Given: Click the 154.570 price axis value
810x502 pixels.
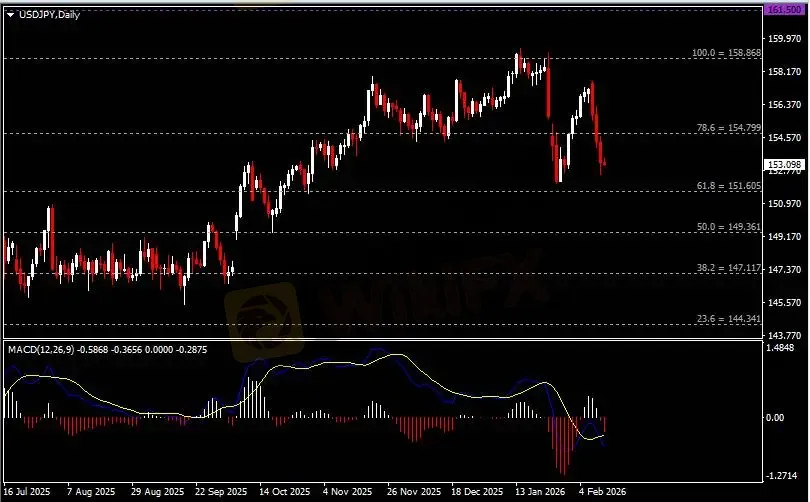Looking at the screenshot, I should point(784,138).
